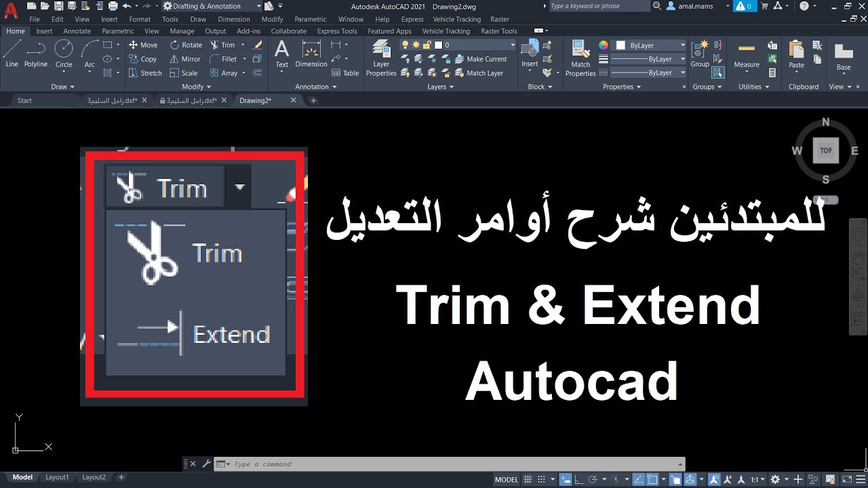Viewport: 868px width, 488px height.
Task: Activate the Mirror command
Action: [x=185, y=59]
